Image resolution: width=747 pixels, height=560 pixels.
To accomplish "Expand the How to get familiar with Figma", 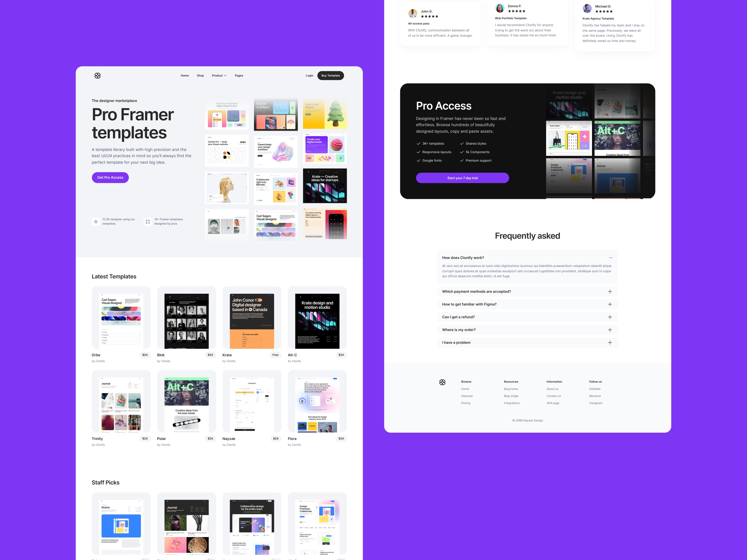I will pos(610,304).
